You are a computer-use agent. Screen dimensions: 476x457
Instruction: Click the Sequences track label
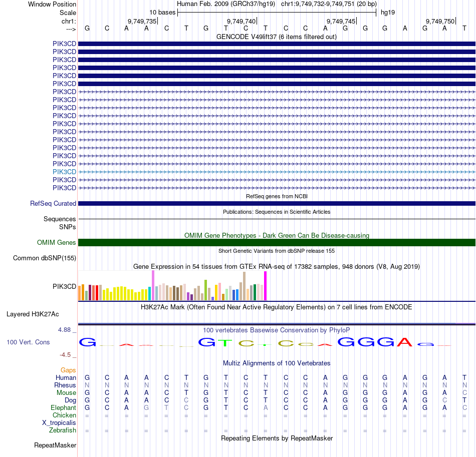[60, 219]
